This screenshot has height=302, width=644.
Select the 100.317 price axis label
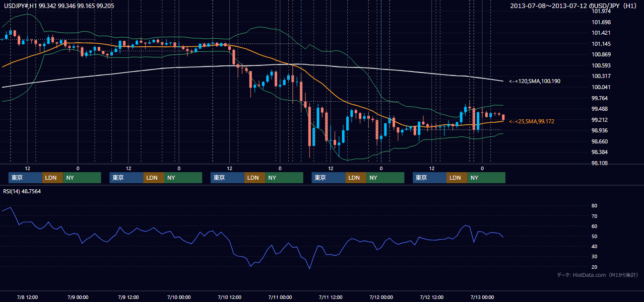tap(601, 76)
